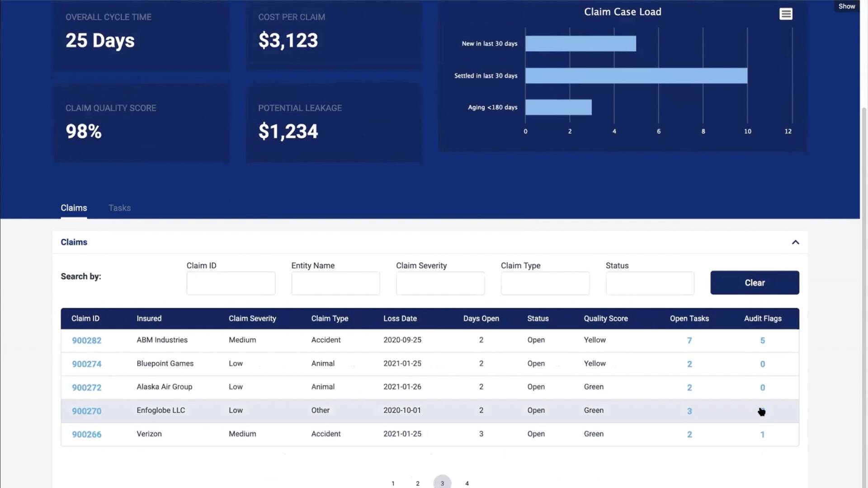The width and height of the screenshot is (868, 488).
Task: Sort the table by Days Open column
Action: [x=481, y=319]
